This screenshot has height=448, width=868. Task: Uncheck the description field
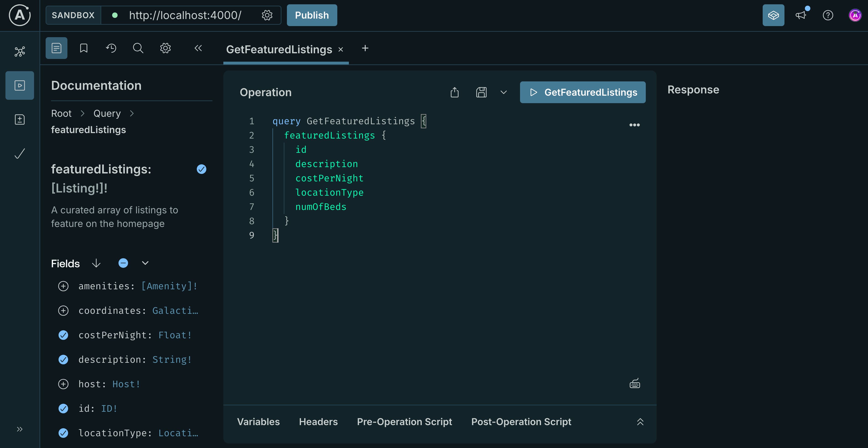63,360
